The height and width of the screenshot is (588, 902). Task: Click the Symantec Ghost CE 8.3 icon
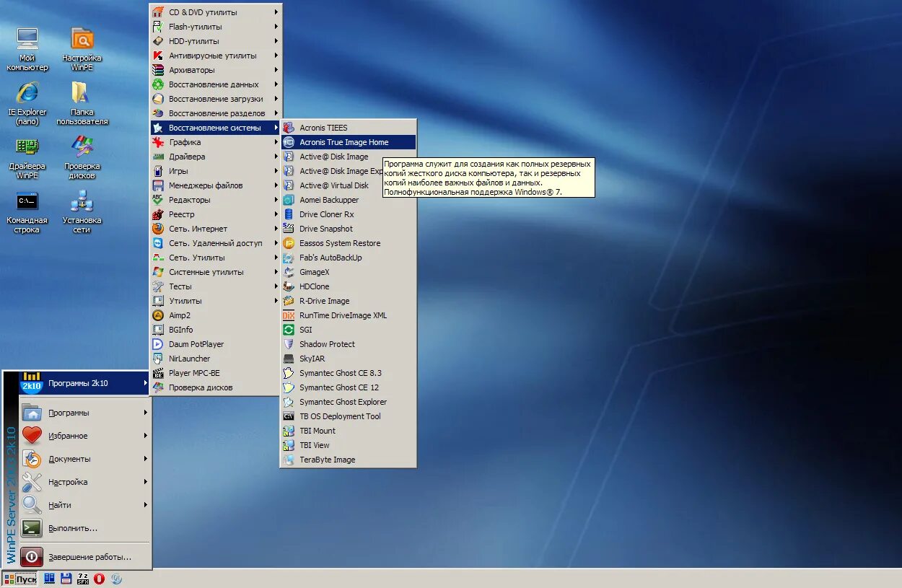point(289,373)
